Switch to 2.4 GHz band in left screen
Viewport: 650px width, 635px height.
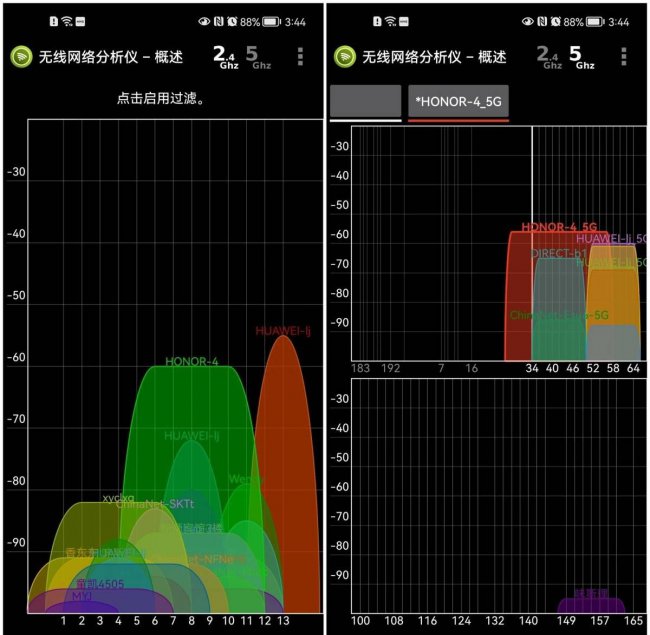(x=226, y=57)
